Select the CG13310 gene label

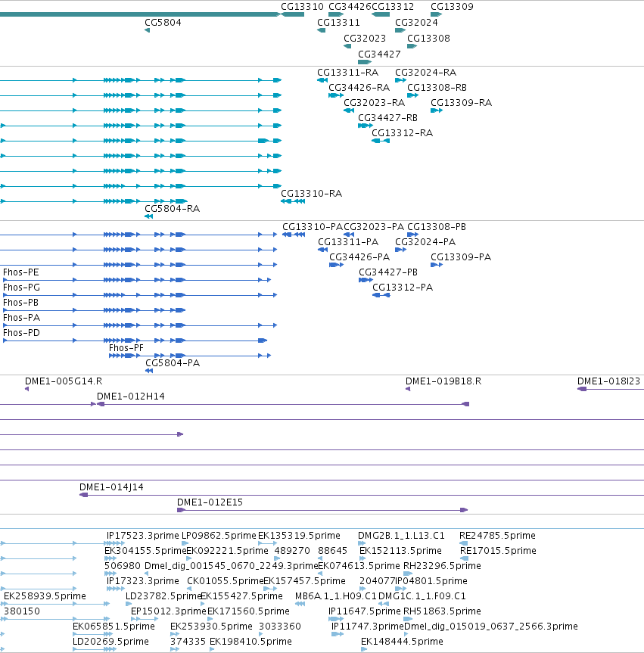pos(302,7)
